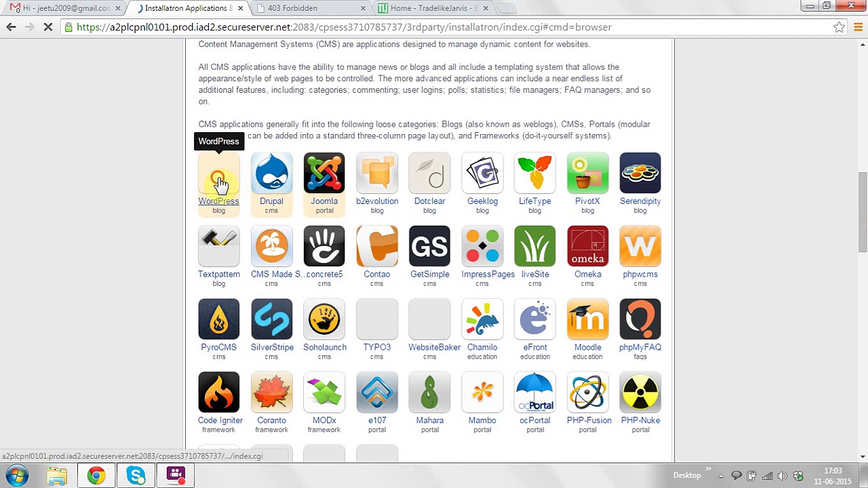Screen dimensions: 868x488
Task: Switch to the 403 Forbidden tab
Action: click(x=312, y=8)
